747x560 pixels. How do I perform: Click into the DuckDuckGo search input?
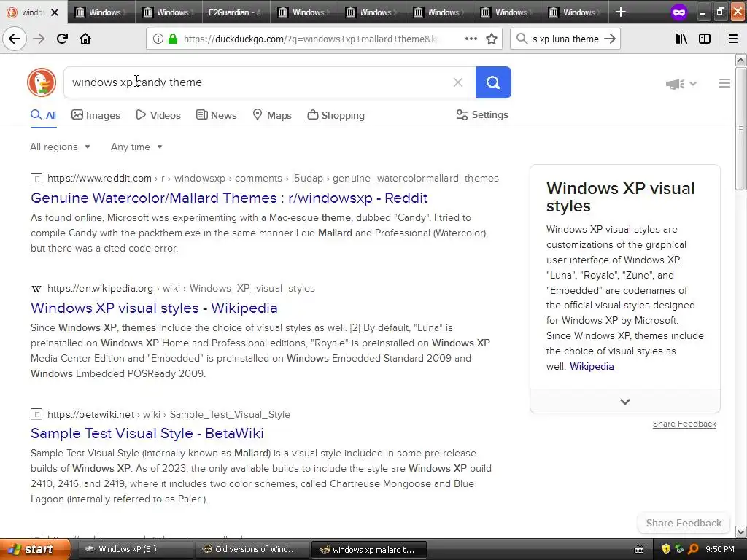pyautogui.click(x=258, y=82)
